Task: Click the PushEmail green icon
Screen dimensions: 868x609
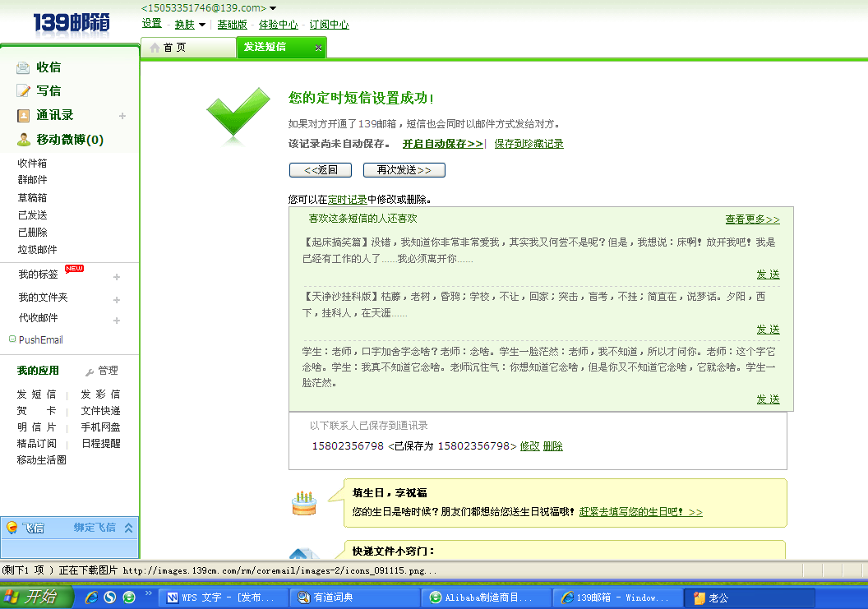Action: 12,339
